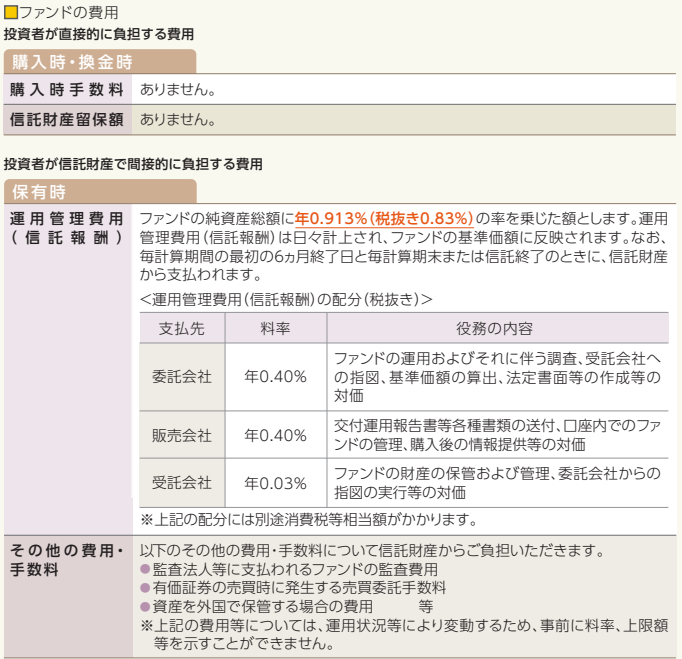Click the 支払先 column header
Screen dimensions: 682x659
click(x=182, y=329)
